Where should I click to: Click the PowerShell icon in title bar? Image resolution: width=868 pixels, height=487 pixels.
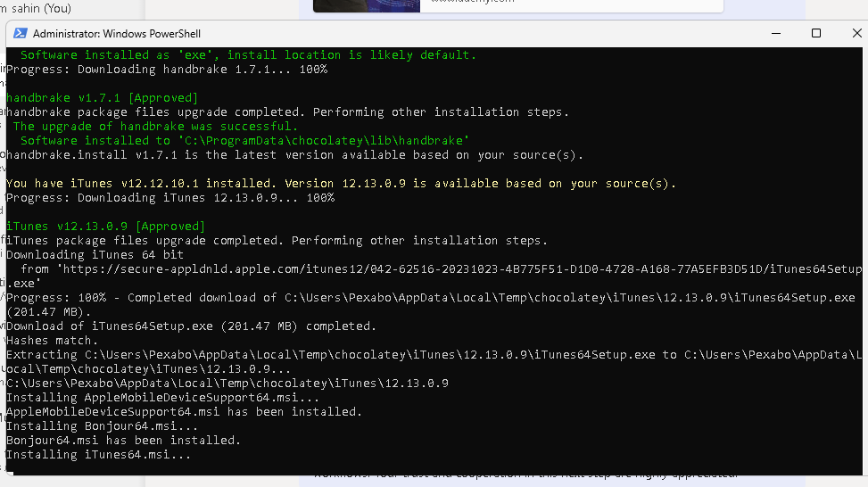click(21, 33)
